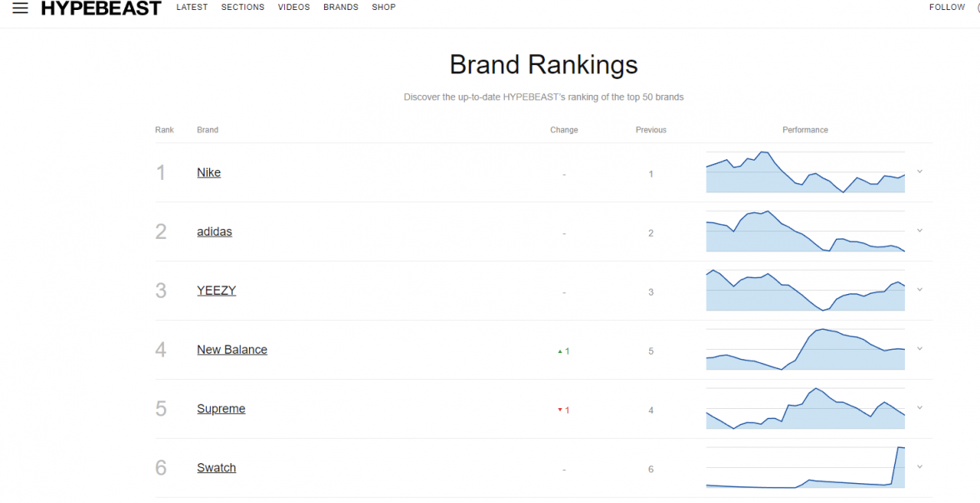Click the HYPEBEAST logo
Viewport: 980px width, 503px height.
coord(101,8)
